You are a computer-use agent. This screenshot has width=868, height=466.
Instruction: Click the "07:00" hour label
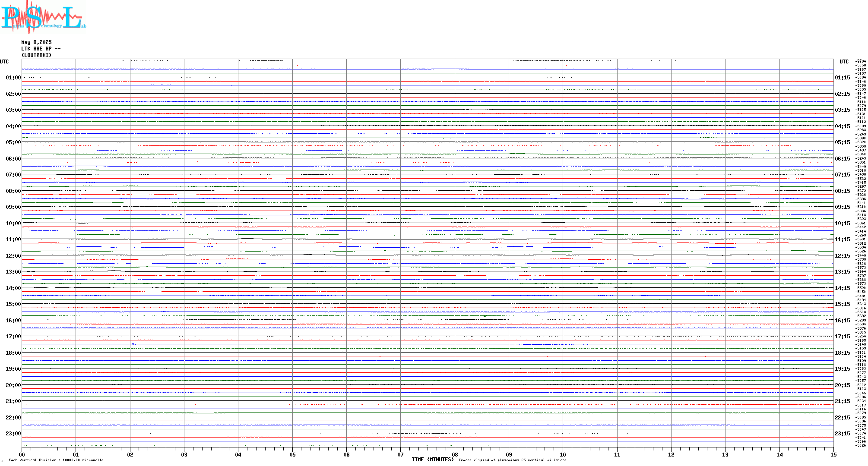[13, 175]
